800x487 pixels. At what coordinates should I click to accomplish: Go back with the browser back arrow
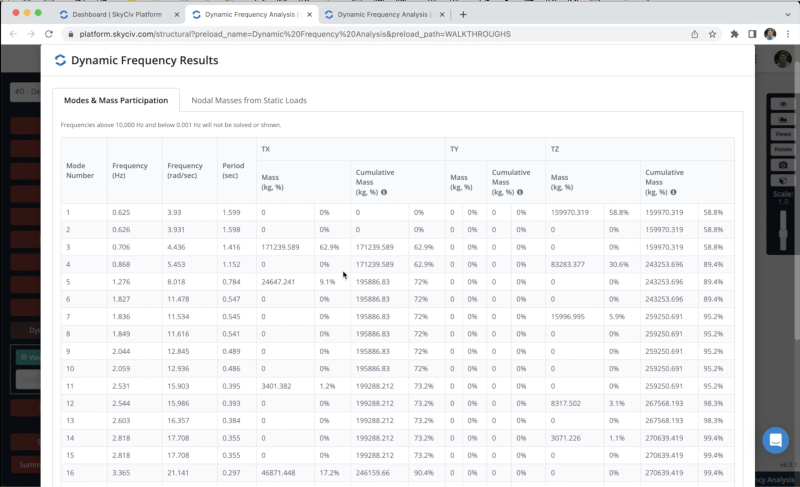[x=13, y=34]
